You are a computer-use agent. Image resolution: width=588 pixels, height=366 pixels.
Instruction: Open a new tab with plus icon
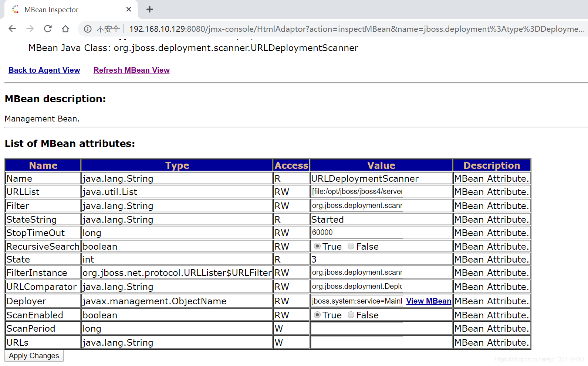pos(150,10)
